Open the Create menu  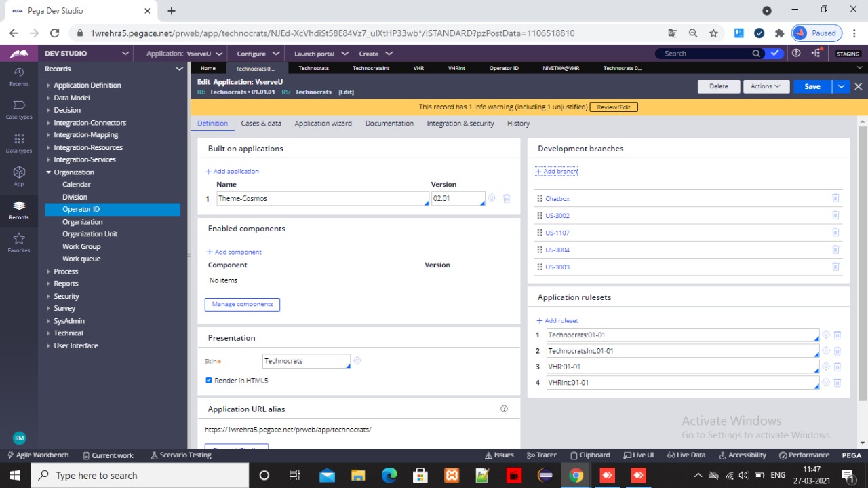(x=375, y=54)
